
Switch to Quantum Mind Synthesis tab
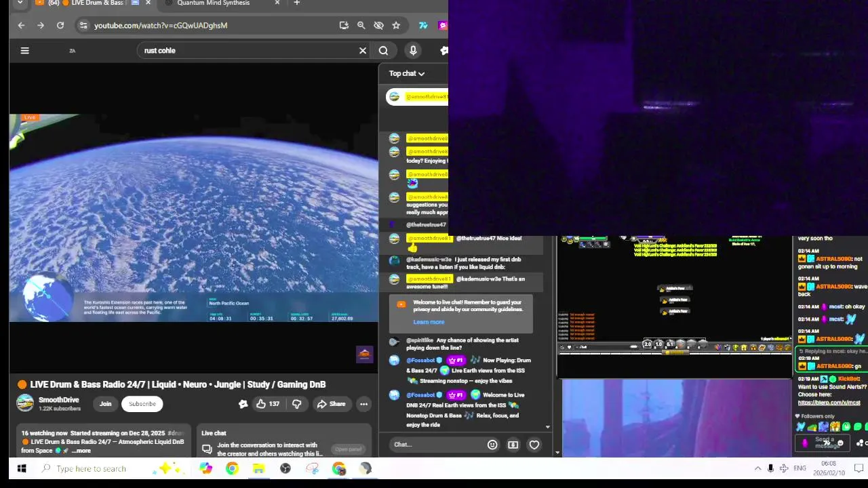(213, 3)
